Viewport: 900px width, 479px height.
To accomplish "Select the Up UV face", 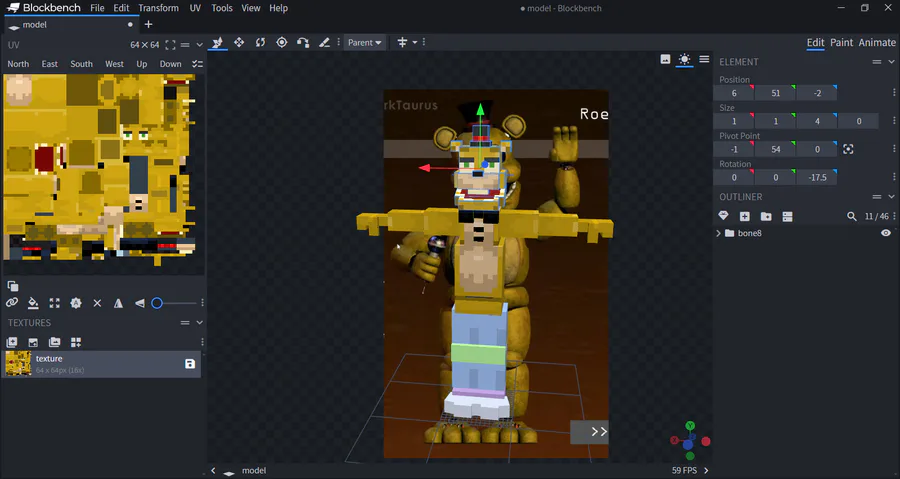I will coord(142,64).
